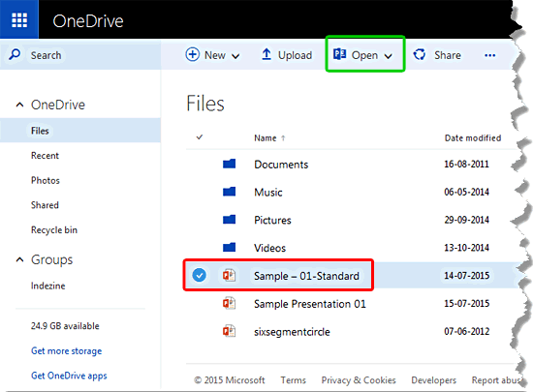The image size is (533, 392).
Task: Collapse the Groups navigation section
Action: coord(19,260)
